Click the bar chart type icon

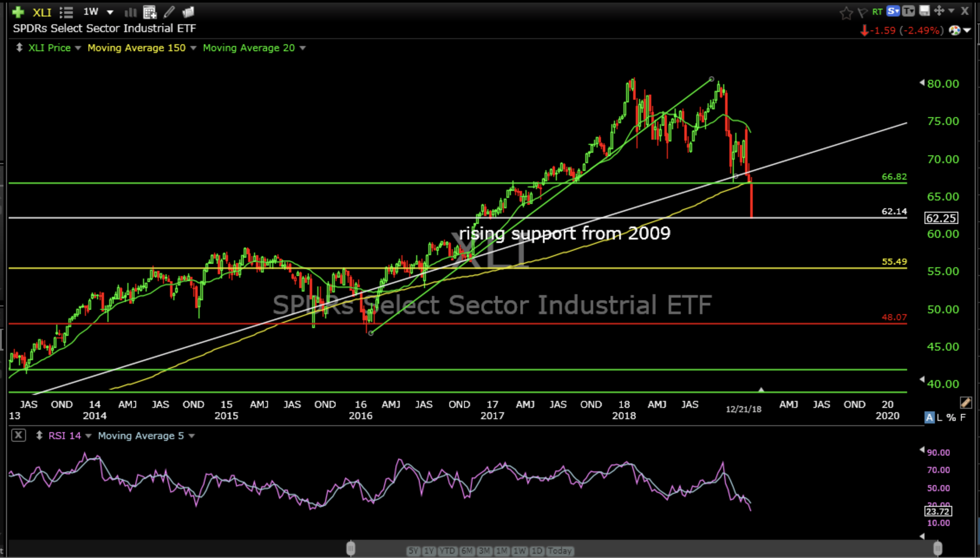click(130, 12)
